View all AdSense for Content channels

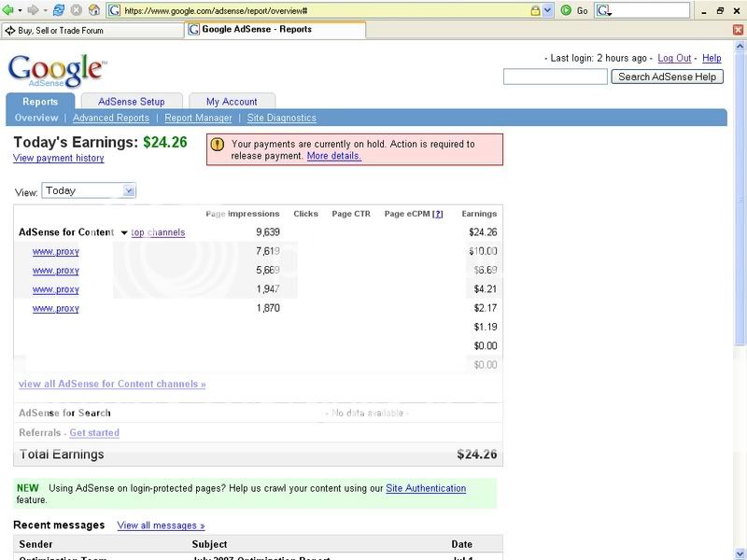tap(112, 384)
